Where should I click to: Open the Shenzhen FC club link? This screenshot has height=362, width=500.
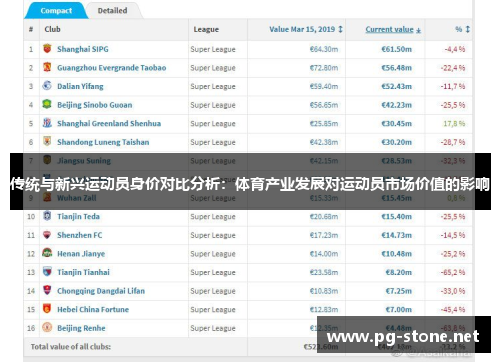[x=80, y=235]
